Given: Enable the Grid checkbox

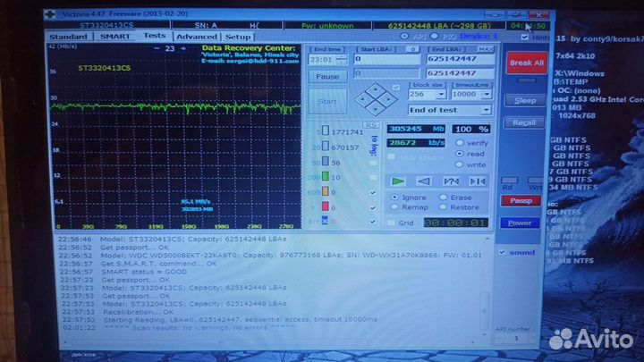Looking at the screenshot, I should pyautogui.click(x=390, y=223).
